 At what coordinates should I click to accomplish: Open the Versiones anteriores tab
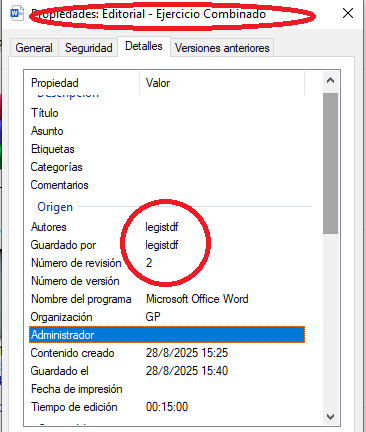pyautogui.click(x=222, y=48)
